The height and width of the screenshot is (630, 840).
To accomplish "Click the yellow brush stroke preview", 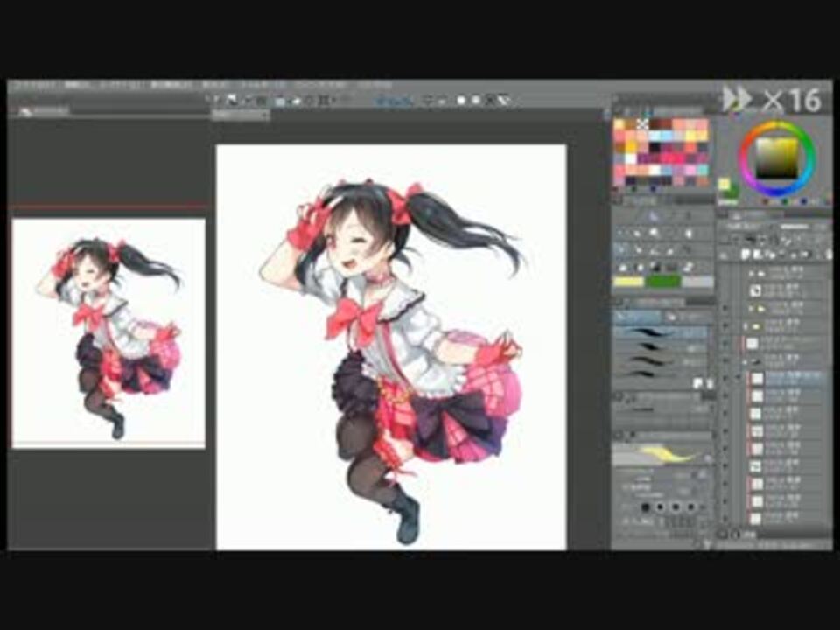I will (661, 455).
